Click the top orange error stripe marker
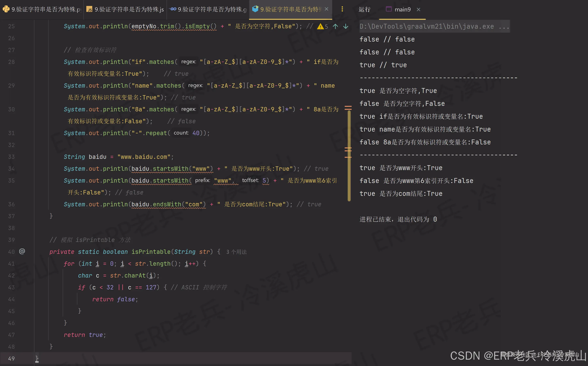This screenshot has width=588, height=366. [348, 106]
